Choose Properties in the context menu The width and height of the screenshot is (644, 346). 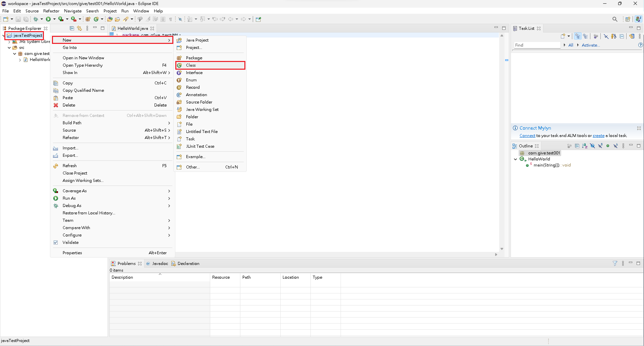(x=72, y=253)
